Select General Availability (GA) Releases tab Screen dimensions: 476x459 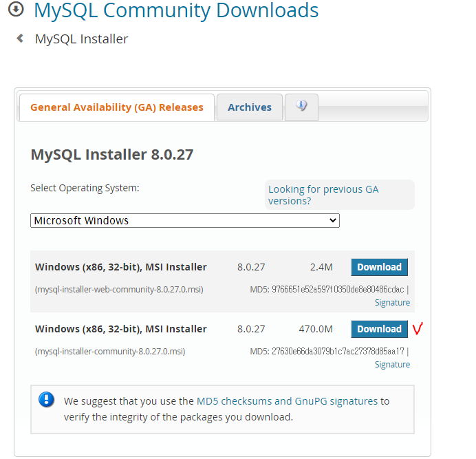(x=117, y=107)
